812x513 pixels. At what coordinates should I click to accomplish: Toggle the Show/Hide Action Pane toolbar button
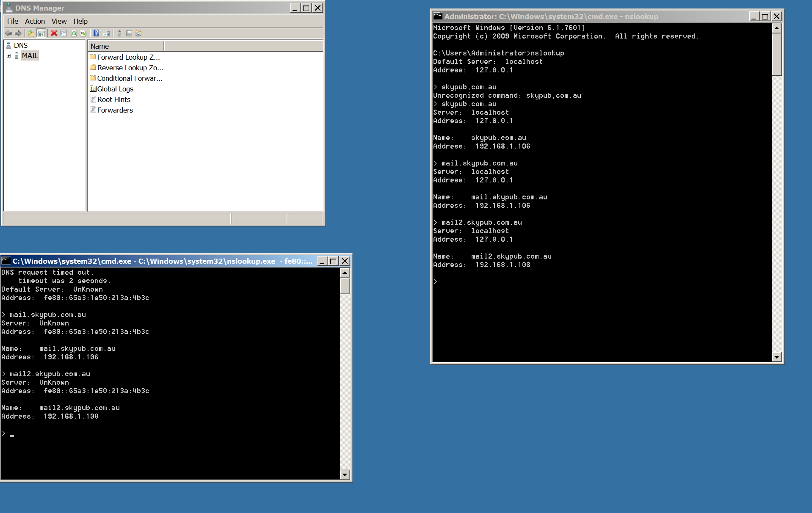coord(106,33)
